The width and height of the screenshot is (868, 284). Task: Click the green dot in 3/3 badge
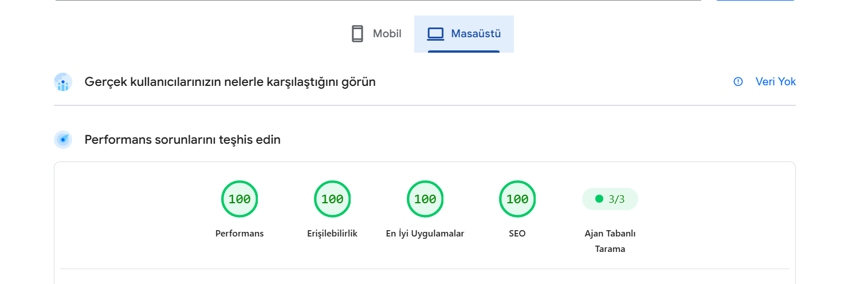(599, 199)
